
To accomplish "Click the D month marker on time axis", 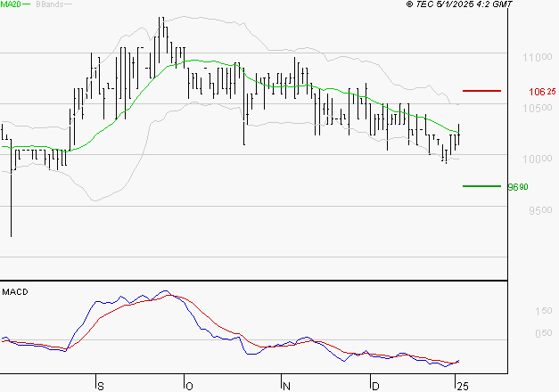I will tap(375, 386).
